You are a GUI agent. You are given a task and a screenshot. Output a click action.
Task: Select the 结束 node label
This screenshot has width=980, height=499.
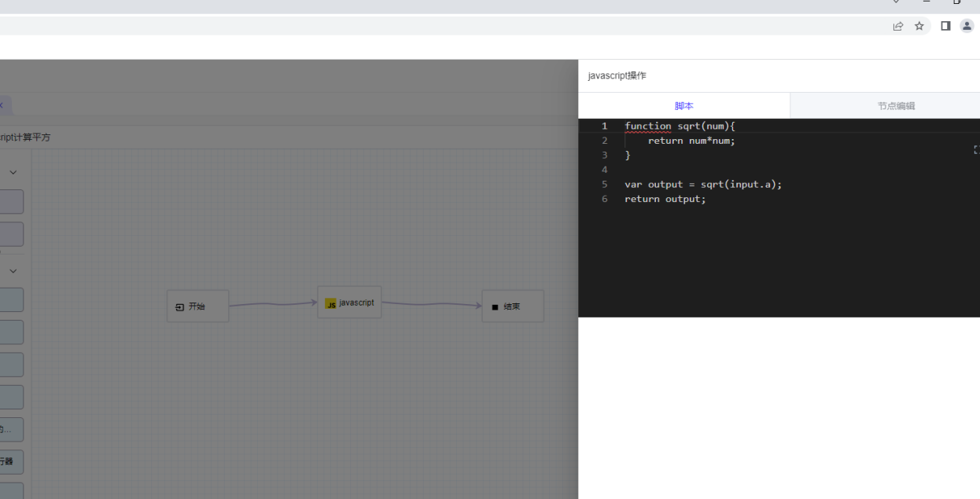pos(512,306)
